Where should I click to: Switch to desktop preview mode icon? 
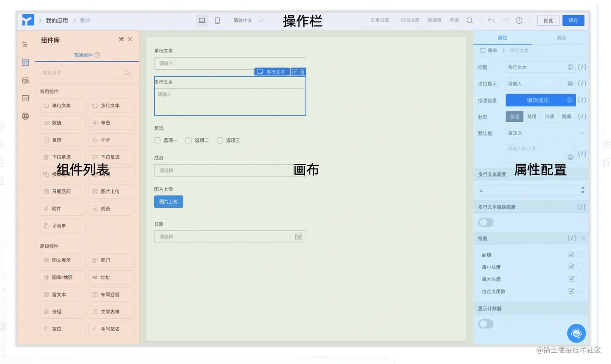coord(202,20)
